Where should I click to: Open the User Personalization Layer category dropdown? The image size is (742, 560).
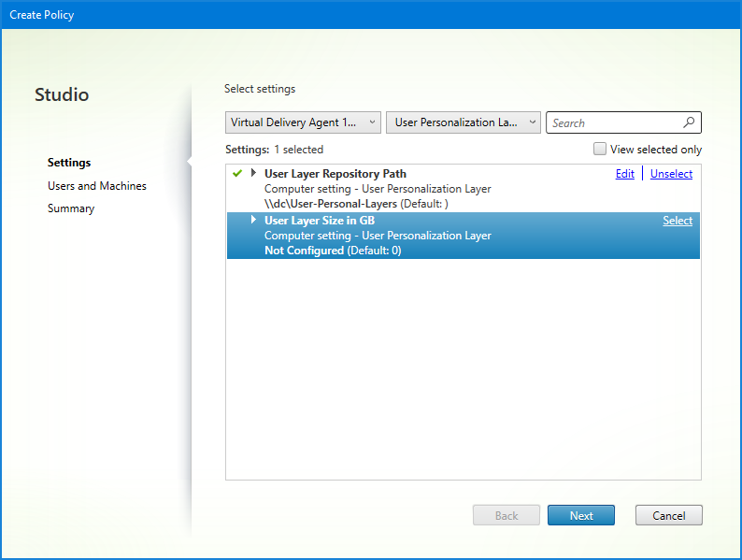[x=463, y=122]
